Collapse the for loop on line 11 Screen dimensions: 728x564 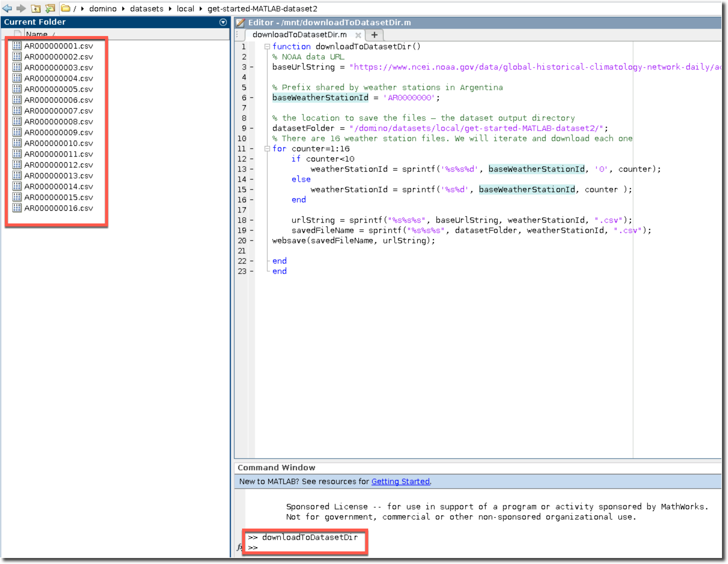click(267, 149)
